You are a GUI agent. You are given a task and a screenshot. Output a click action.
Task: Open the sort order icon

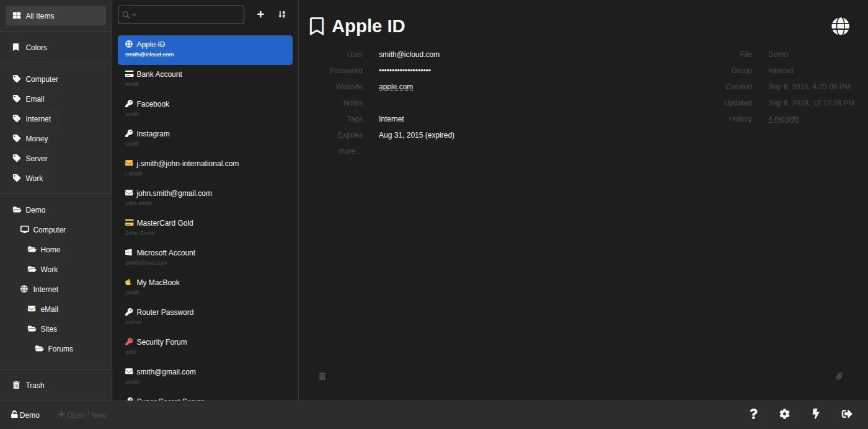coord(282,14)
